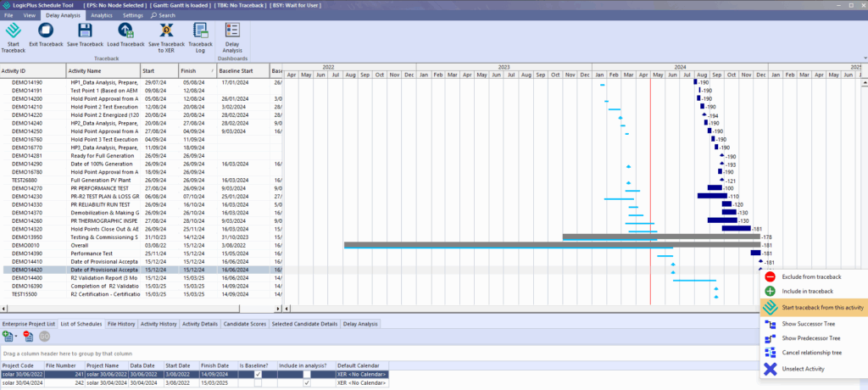Toggle Include in analysis for solar 30/04/2024
This screenshot has height=390, width=868.
[x=306, y=383]
